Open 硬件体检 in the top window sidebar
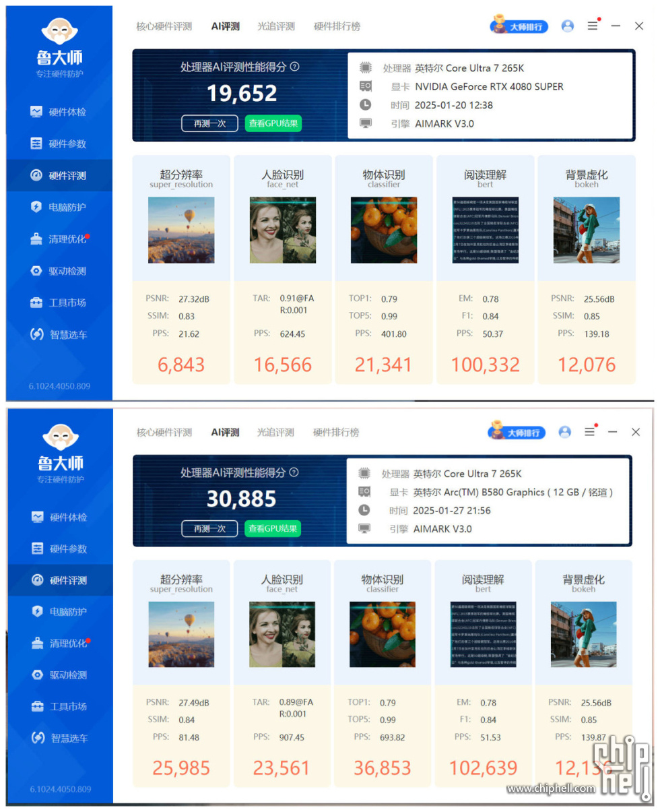This screenshot has height=812, width=660. point(59,112)
